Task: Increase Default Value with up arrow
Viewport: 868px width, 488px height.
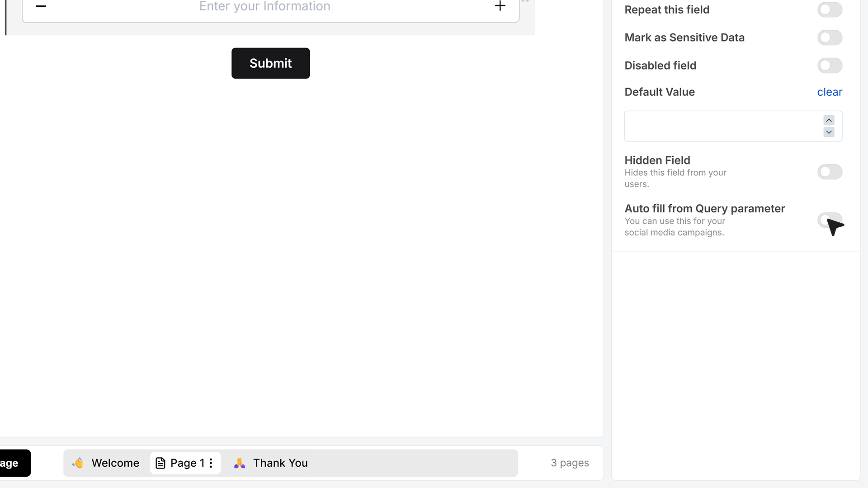Action: [x=829, y=120]
